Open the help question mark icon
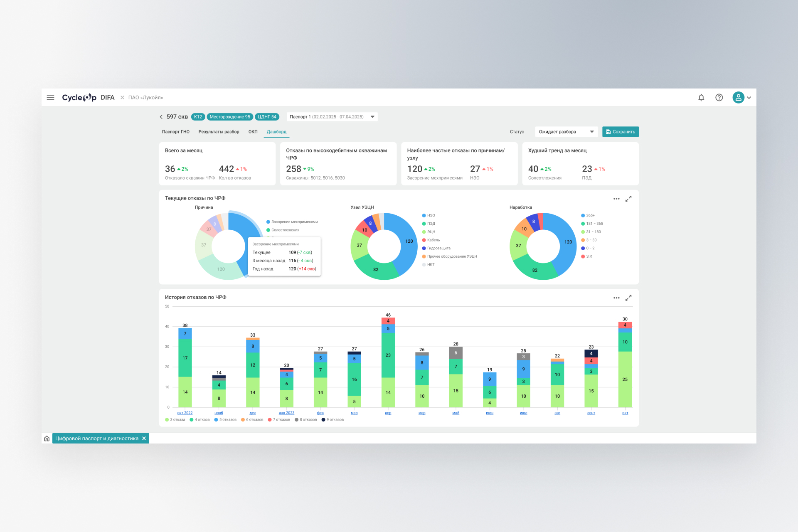The image size is (798, 532). coord(719,98)
